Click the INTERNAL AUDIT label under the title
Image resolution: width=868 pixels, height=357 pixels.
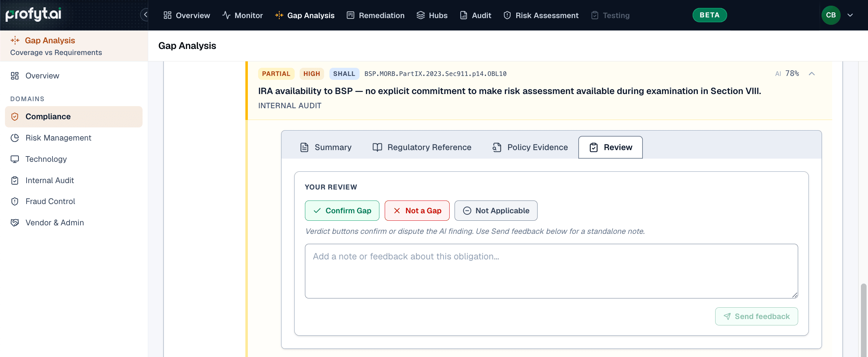click(x=290, y=106)
